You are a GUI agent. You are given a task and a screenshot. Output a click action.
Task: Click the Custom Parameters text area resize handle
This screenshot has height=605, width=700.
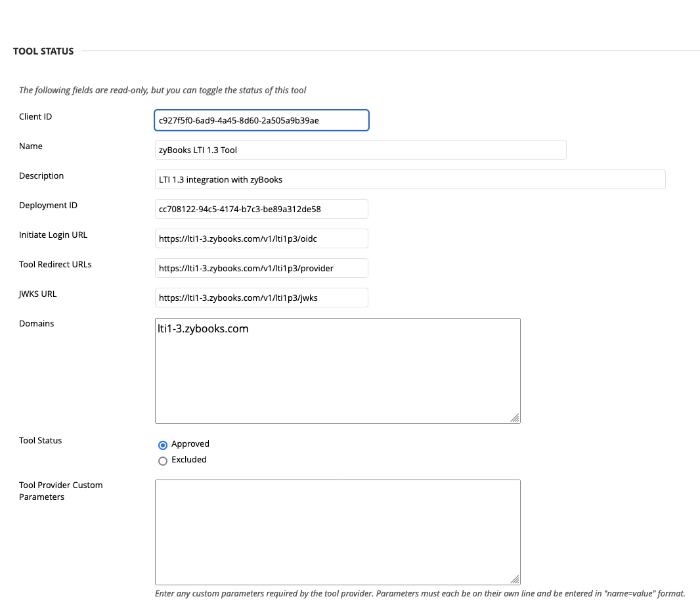pyautogui.click(x=515, y=579)
